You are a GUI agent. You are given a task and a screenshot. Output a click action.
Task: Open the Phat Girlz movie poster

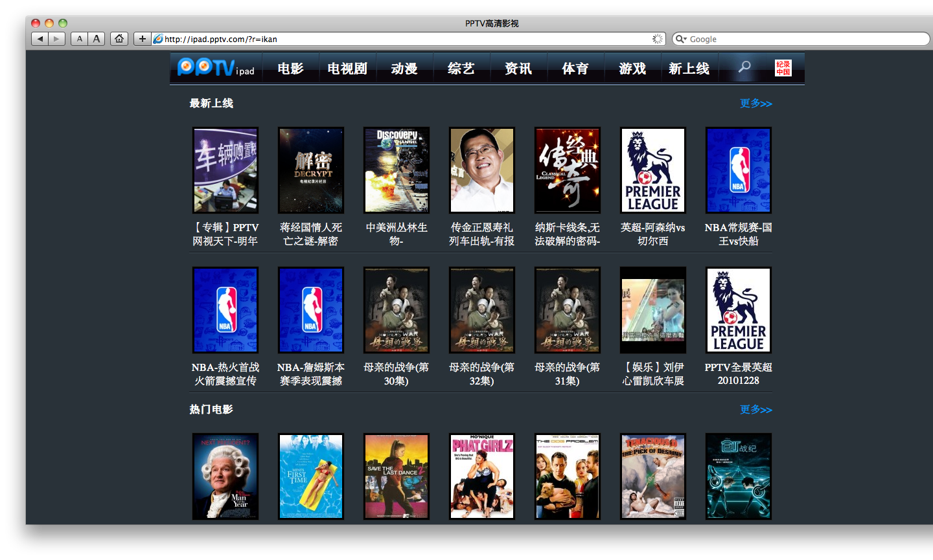[482, 476]
